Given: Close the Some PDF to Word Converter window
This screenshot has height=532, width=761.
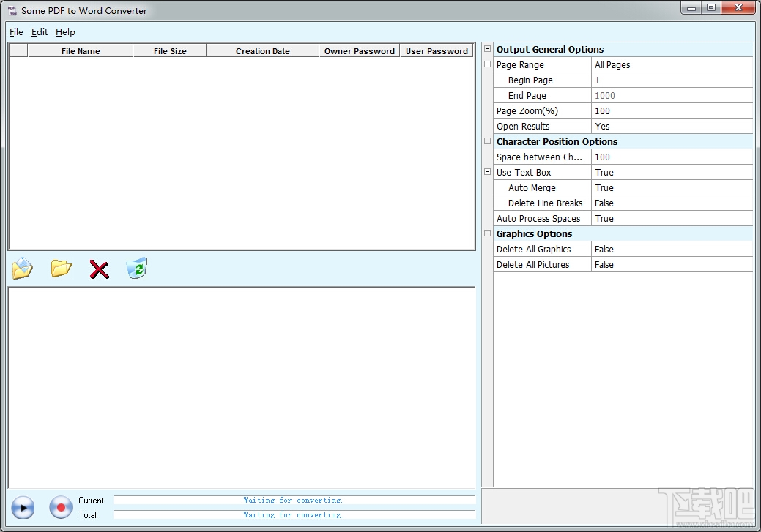Looking at the screenshot, I should [x=738, y=8].
